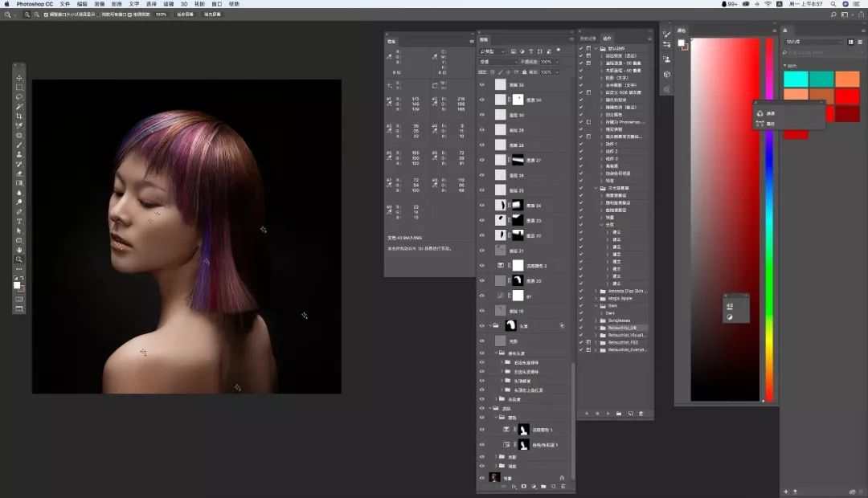Screen dimensions: 868x498
Task: Click the 填充屏幕 button
Action: [212, 14]
